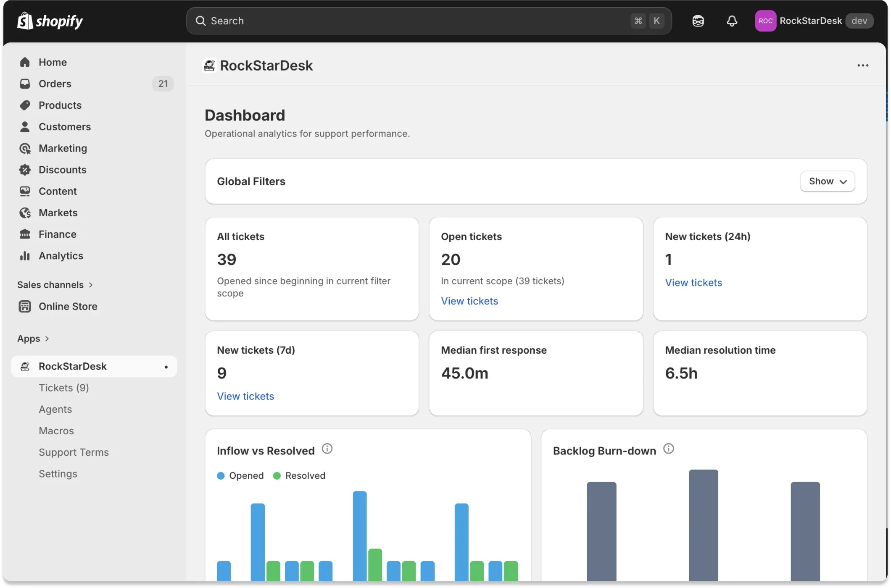Click the Shopify logo
The height and width of the screenshot is (588, 891).
(x=50, y=21)
